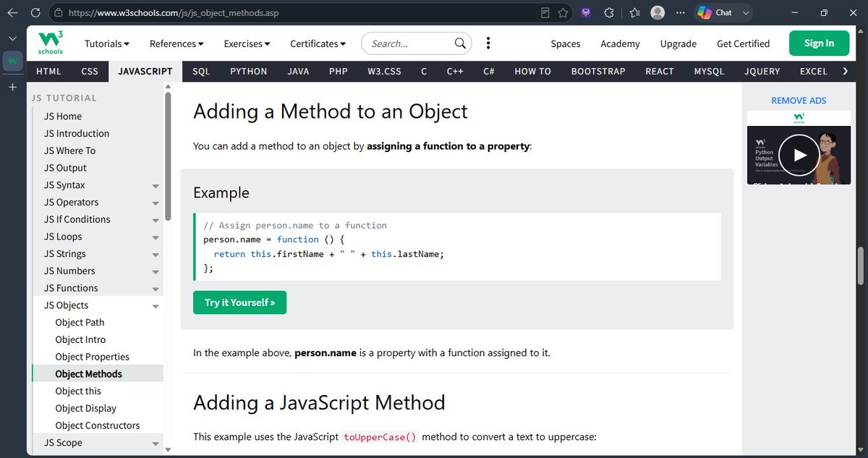Viewport: 868px width, 458px height.
Task: Open the browser three-dot settings menu
Action: point(679,12)
